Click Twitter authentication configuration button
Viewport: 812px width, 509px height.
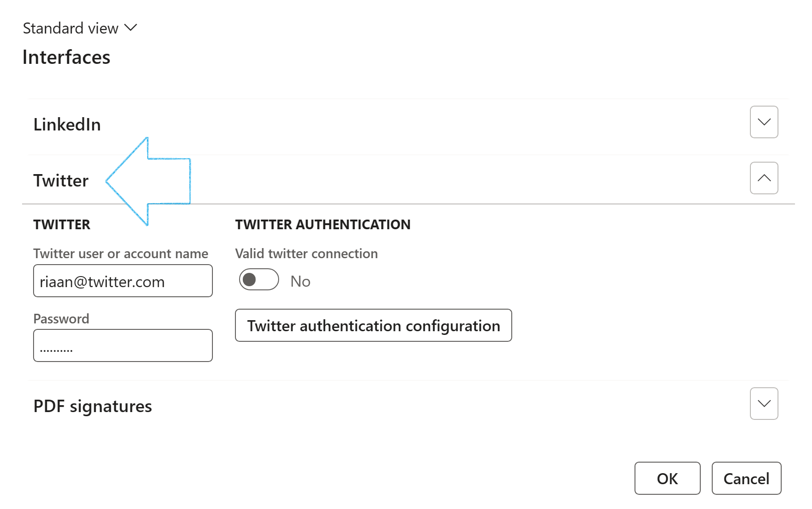pos(373,325)
